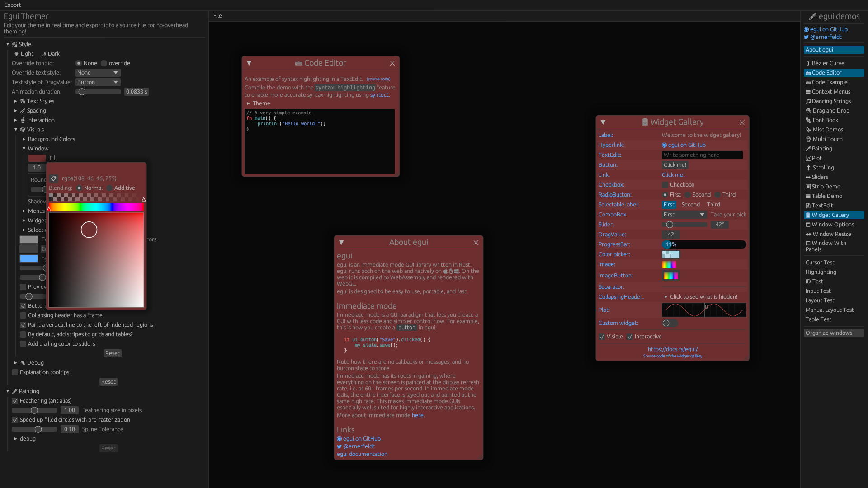This screenshot has width=868, height=488.
Task: Open the Font Book demo
Action: (x=826, y=120)
